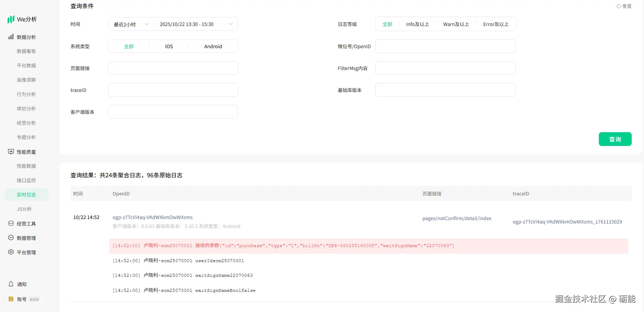Open 平台管理 menu label
Image resolution: width=644 pixels, height=312 pixels.
click(26, 253)
